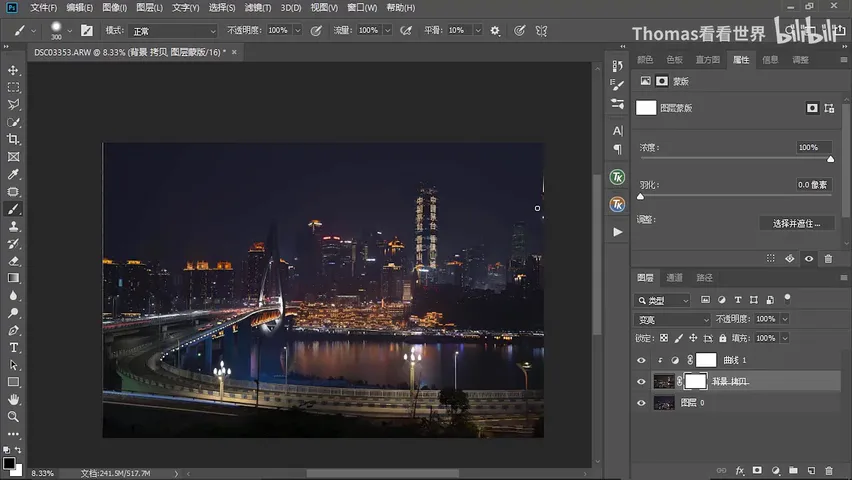Screen dimensions: 852x480
Task: Toggle symmetry butterfly icon in options bar
Action: tap(541, 31)
